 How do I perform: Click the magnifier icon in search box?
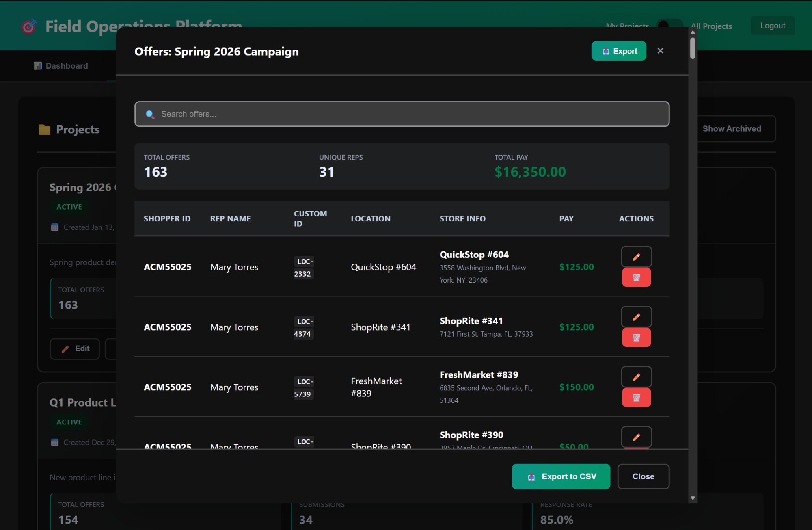150,114
